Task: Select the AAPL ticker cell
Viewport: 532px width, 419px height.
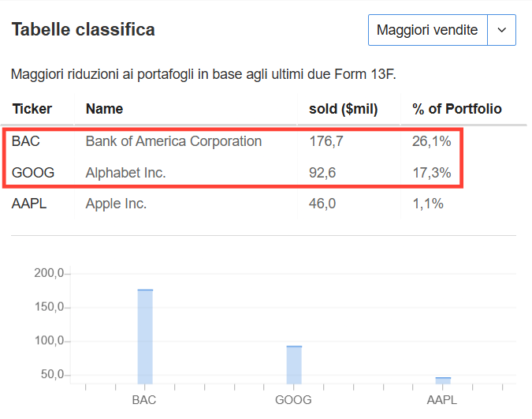Action: point(29,204)
